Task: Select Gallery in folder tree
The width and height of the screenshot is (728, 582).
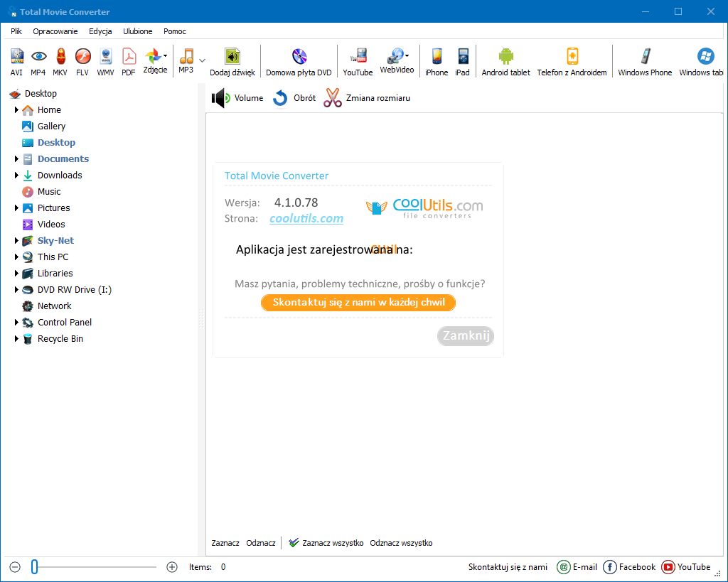Action: [x=44, y=126]
